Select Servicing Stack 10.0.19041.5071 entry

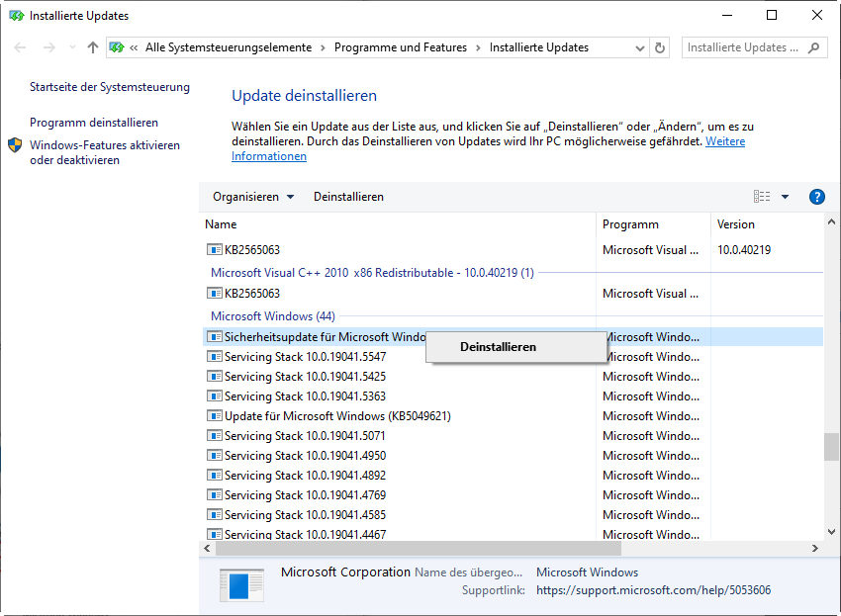tap(305, 436)
